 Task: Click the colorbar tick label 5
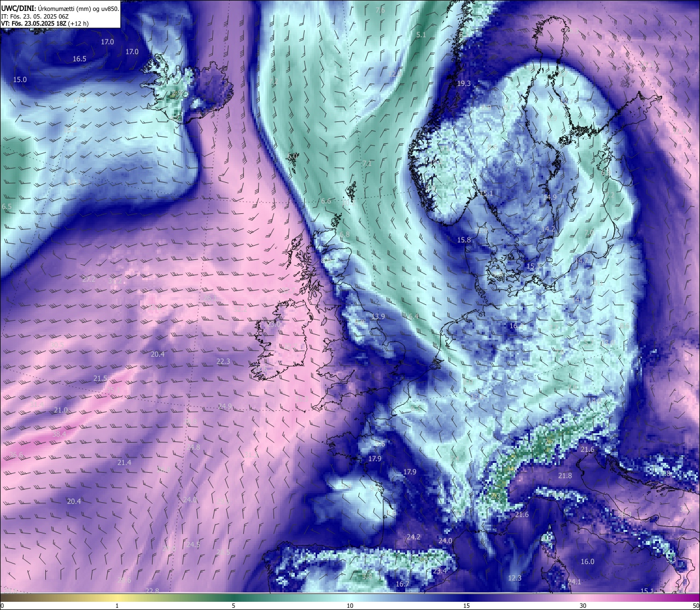coord(234,606)
